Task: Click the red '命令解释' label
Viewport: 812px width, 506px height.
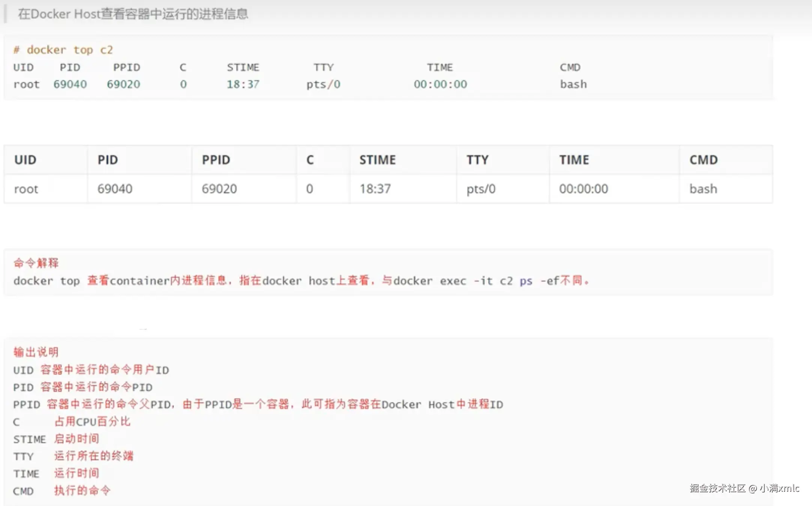Action: pyautogui.click(x=36, y=263)
